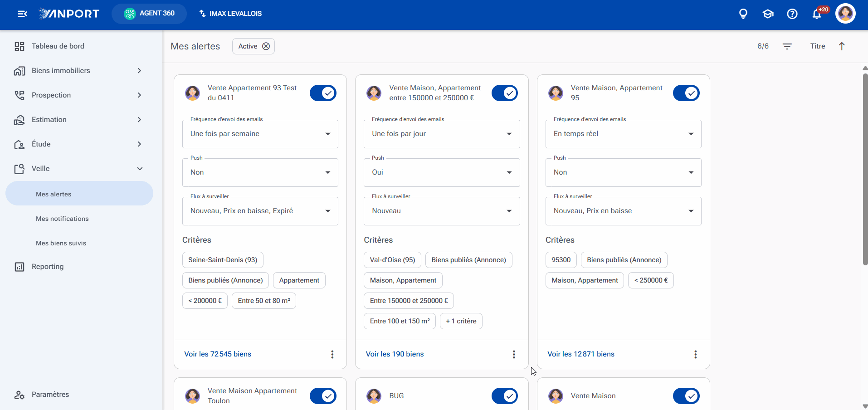The height and width of the screenshot is (410, 868).
Task: Reverse sort order with the arrow icon
Action: 842,46
